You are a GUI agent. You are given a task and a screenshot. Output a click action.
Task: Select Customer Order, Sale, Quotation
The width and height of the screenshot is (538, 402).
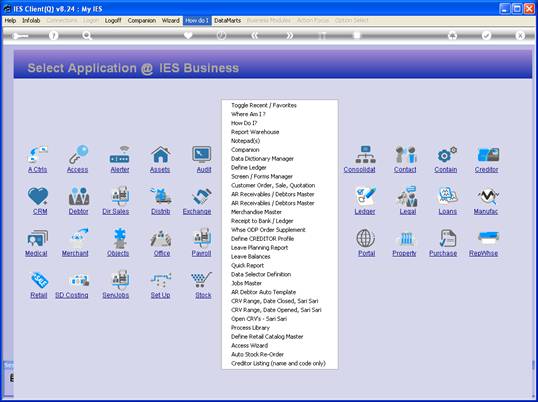point(273,186)
